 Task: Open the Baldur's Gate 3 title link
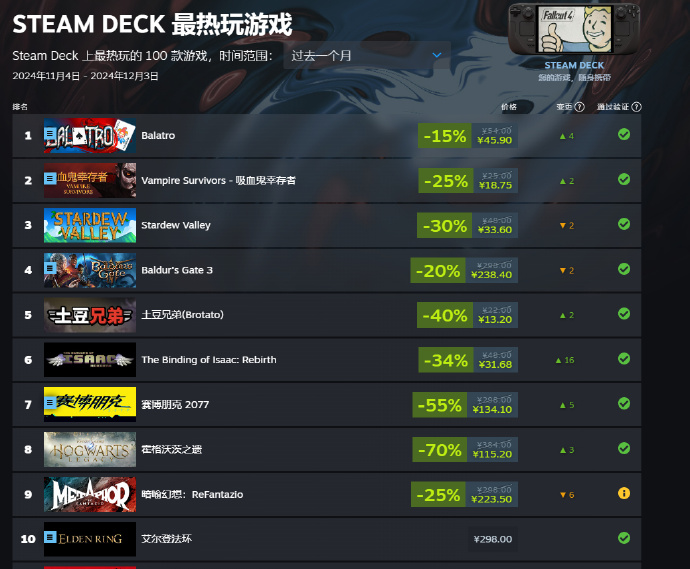[x=176, y=270]
